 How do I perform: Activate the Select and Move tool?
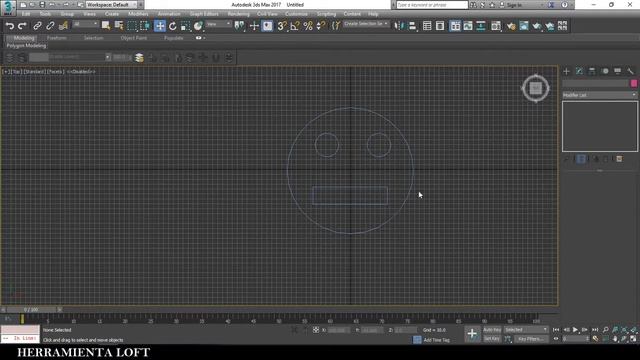pyautogui.click(x=160, y=26)
